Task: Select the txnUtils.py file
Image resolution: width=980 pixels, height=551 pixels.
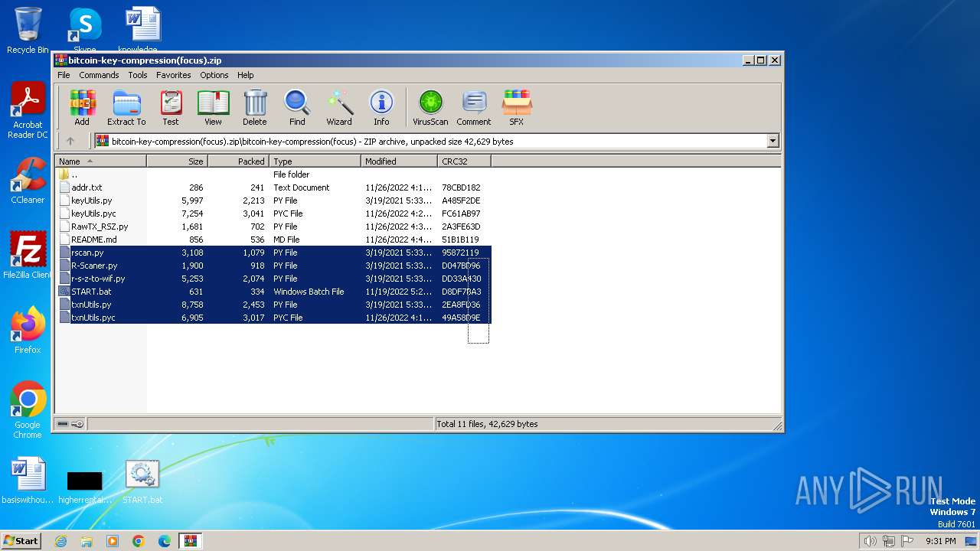Action: coord(274,305)
